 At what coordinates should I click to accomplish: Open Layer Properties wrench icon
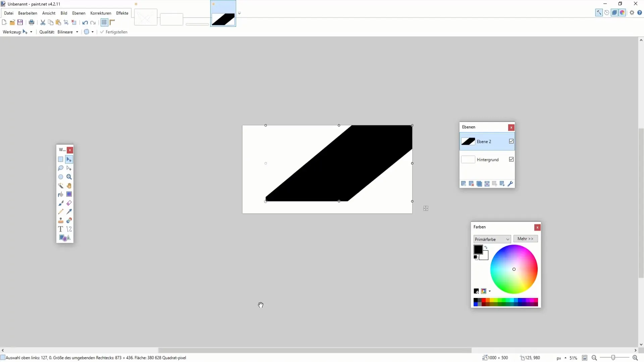[x=510, y=184]
